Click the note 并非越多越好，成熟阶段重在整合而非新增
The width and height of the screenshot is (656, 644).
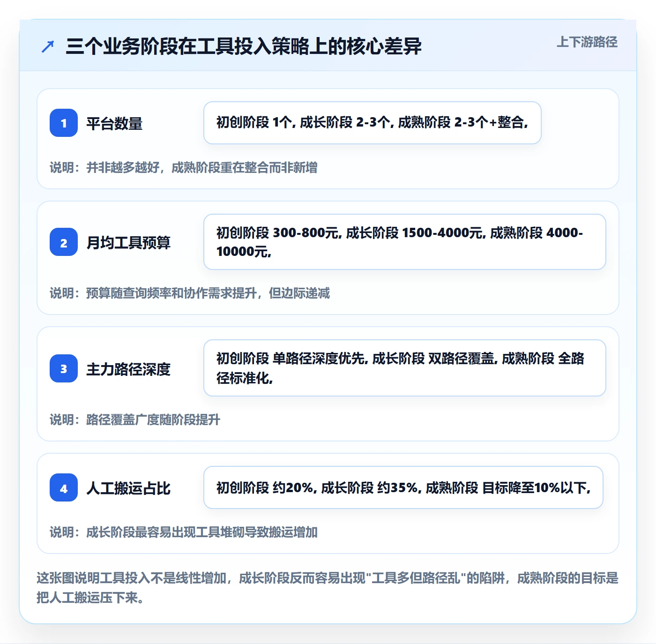[x=184, y=167]
